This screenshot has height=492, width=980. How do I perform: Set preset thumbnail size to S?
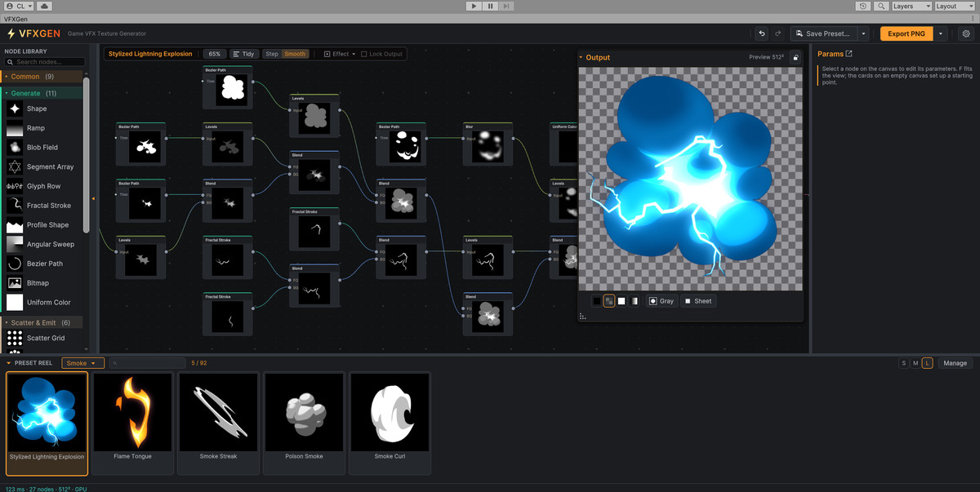pos(903,363)
